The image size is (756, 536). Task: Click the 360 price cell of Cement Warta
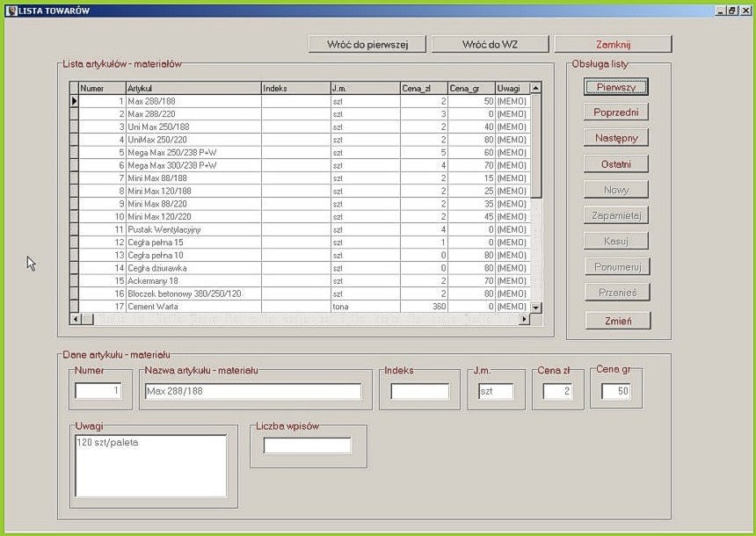(x=424, y=307)
